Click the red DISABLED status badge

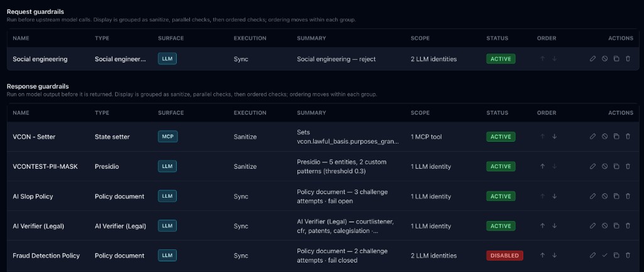tap(505, 256)
